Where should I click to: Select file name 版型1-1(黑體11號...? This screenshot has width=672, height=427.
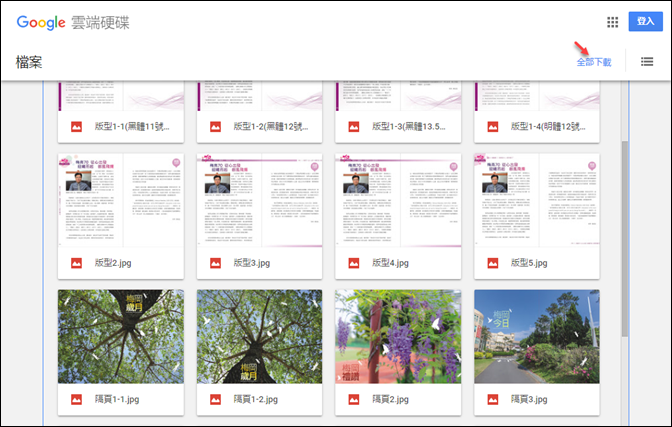coord(132,126)
